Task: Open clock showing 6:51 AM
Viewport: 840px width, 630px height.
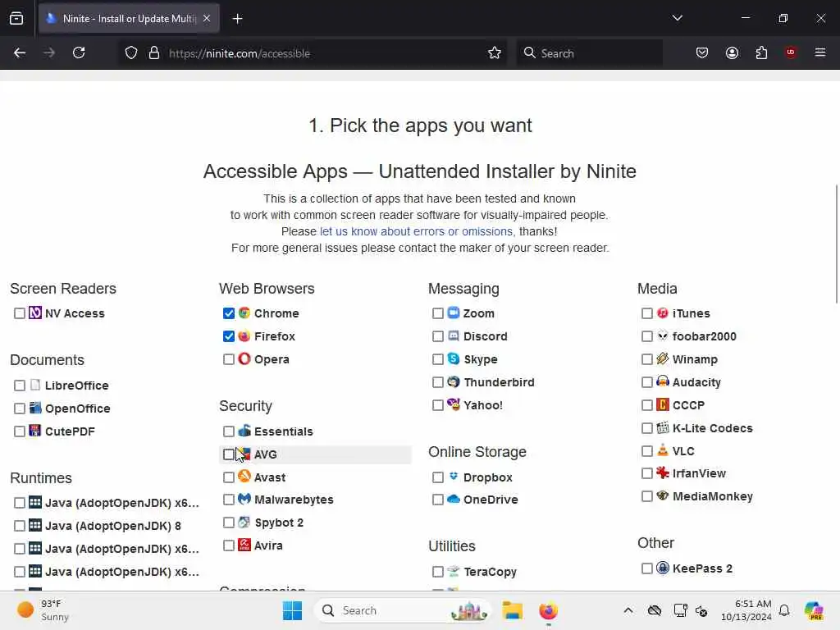Action: (x=746, y=610)
